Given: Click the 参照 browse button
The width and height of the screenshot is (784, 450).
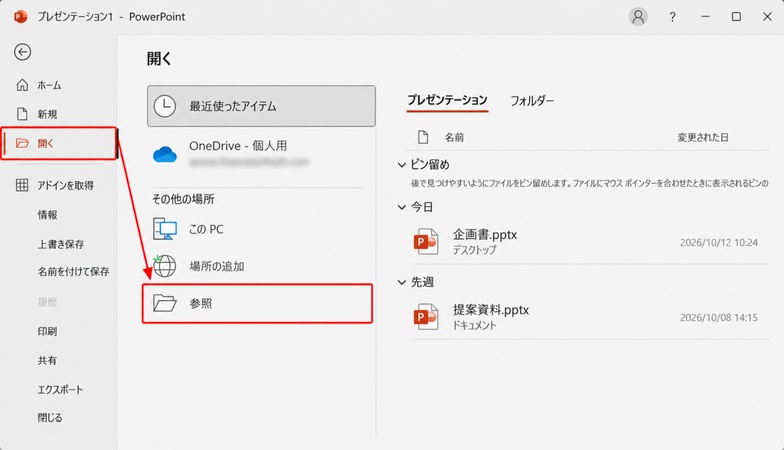Looking at the screenshot, I should click(x=258, y=304).
